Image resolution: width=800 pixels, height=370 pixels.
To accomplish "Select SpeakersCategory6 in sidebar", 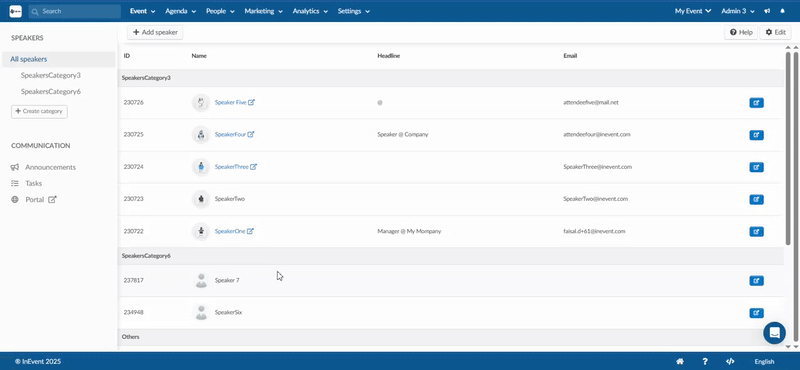I will coord(51,91).
